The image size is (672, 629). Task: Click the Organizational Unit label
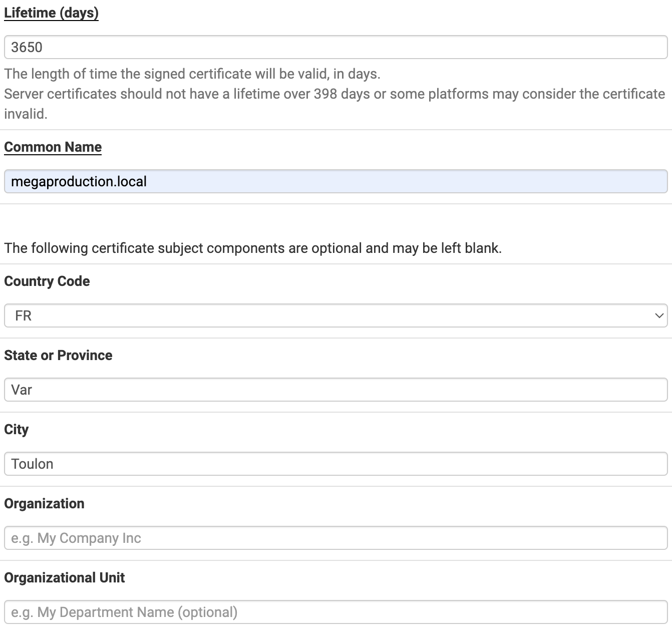pos(64,578)
